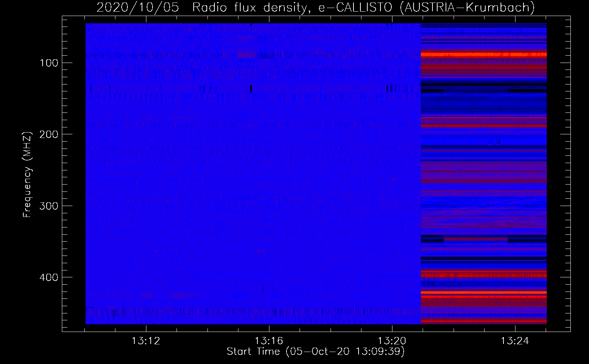Click the "Frequency (MHZ)" y-axis label
Viewport: 589px width, 364px height.
[x=27, y=175]
